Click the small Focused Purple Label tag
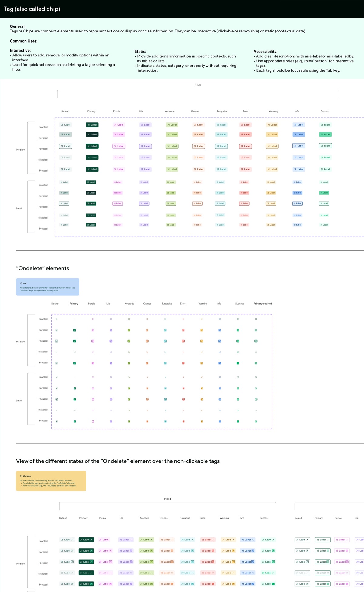The width and height of the screenshot is (364, 592). 117,203
